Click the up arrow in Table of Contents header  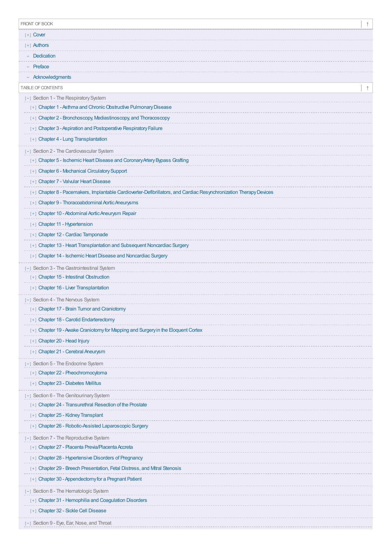367,88
